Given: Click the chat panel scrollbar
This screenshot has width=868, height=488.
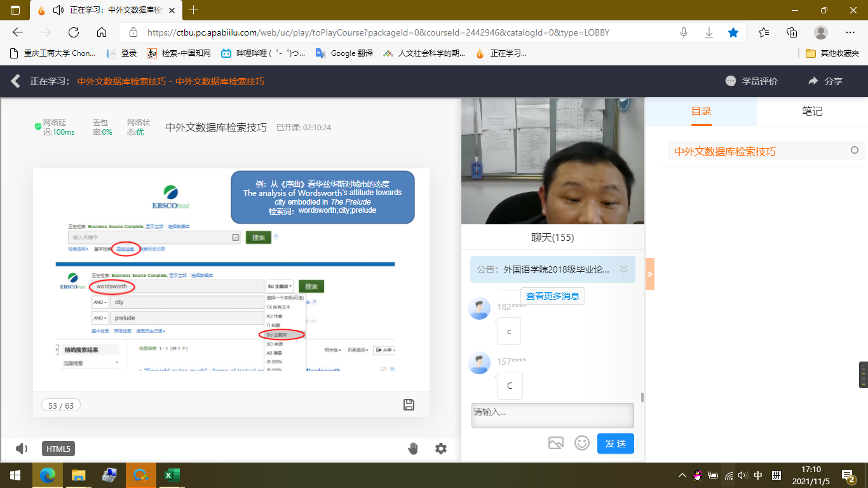Looking at the screenshot, I should tap(642, 397).
